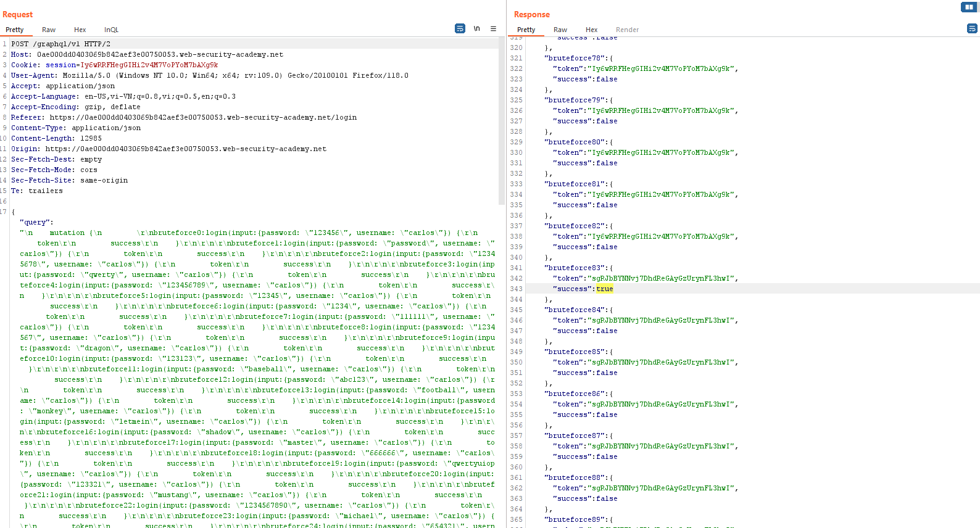Click the "bruteforce87" key in Response
Image resolution: width=980 pixels, height=528 pixels.
click(x=574, y=435)
